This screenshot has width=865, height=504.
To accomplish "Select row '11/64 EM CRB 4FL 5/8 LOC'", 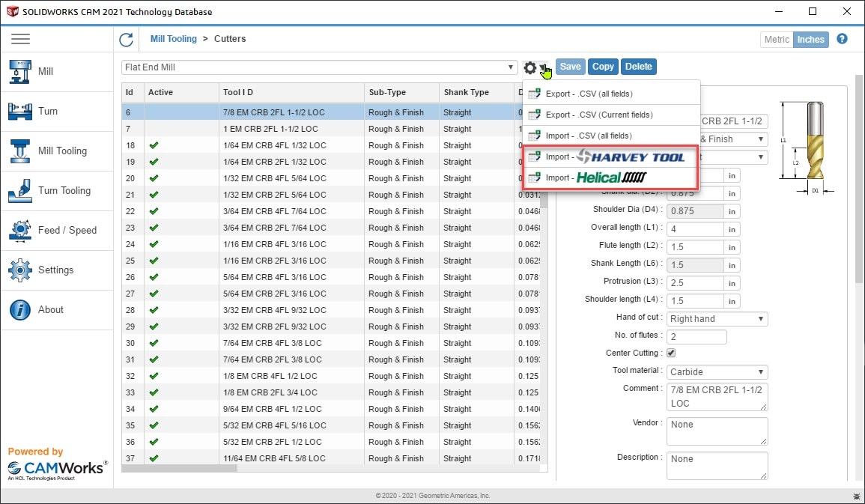I will coord(331,459).
